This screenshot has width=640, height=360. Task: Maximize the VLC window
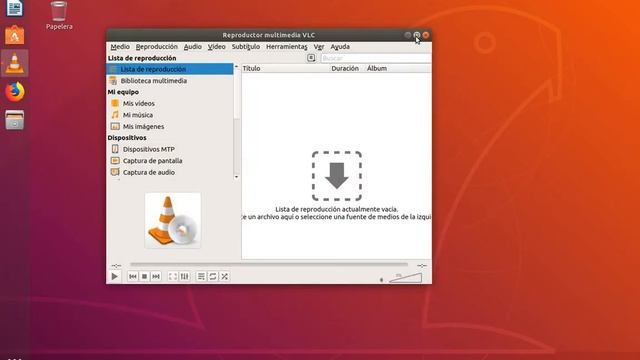click(x=416, y=35)
